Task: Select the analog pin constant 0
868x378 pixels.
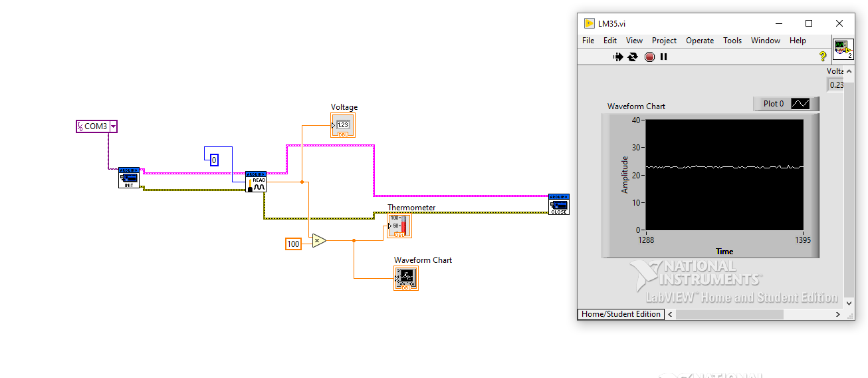Action: (213, 160)
